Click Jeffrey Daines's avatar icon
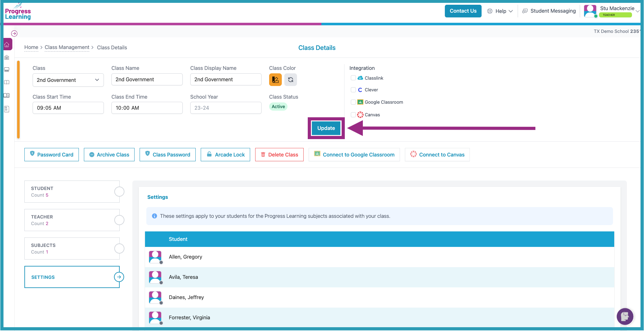Screen dimensions: 644x331 [x=155, y=297]
